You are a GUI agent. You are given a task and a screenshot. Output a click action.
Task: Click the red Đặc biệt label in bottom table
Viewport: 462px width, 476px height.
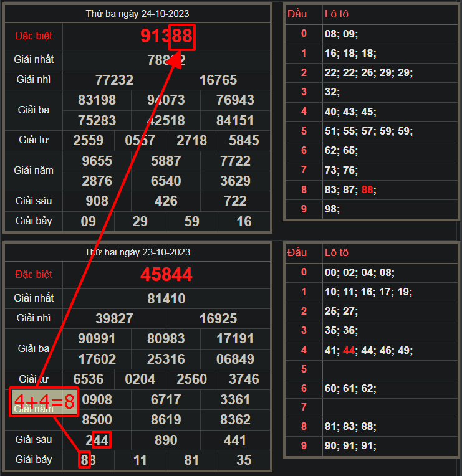(x=34, y=275)
